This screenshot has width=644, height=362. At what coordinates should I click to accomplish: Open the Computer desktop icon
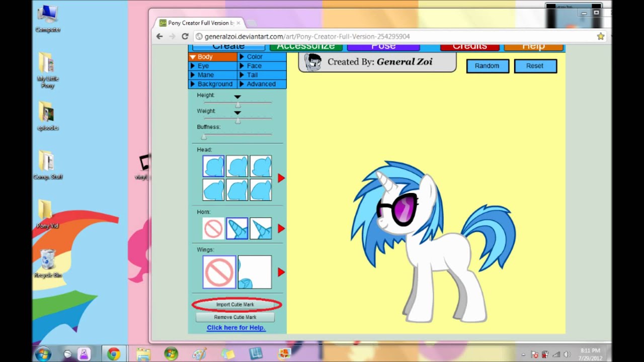click(48, 18)
